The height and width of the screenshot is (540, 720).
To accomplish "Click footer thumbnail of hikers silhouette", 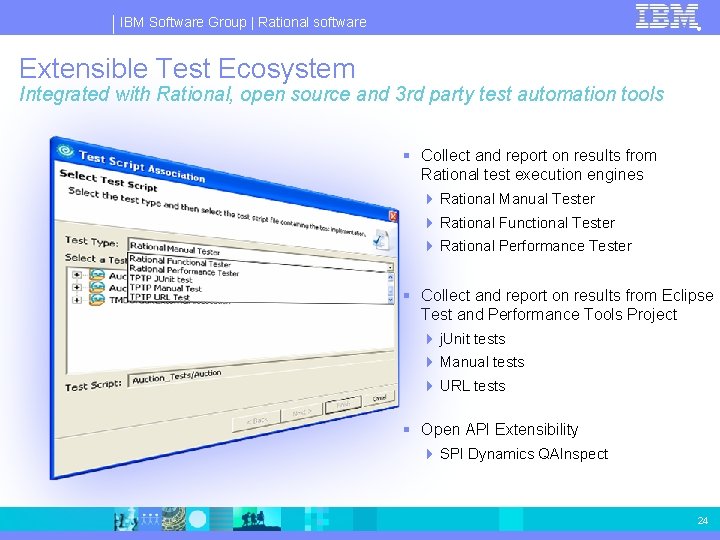I will (x=257, y=519).
